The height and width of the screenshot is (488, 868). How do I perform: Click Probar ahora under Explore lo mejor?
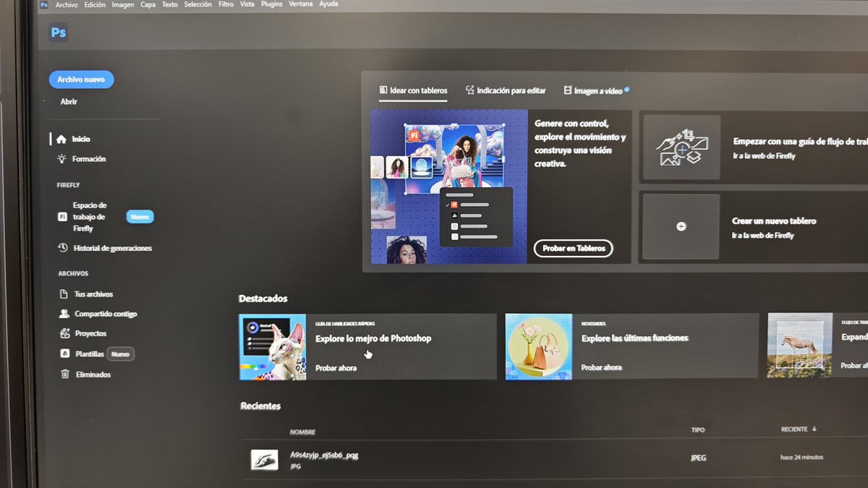click(336, 368)
